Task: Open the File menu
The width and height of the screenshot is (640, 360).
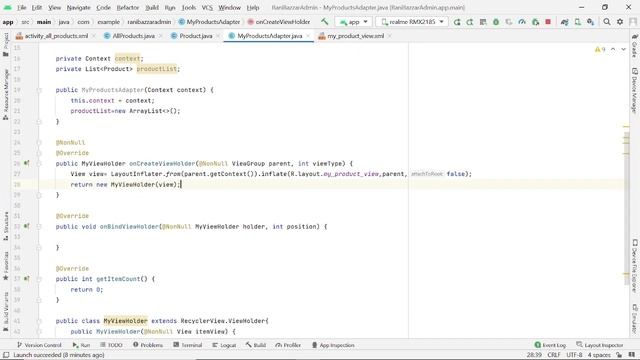Action: point(22,7)
